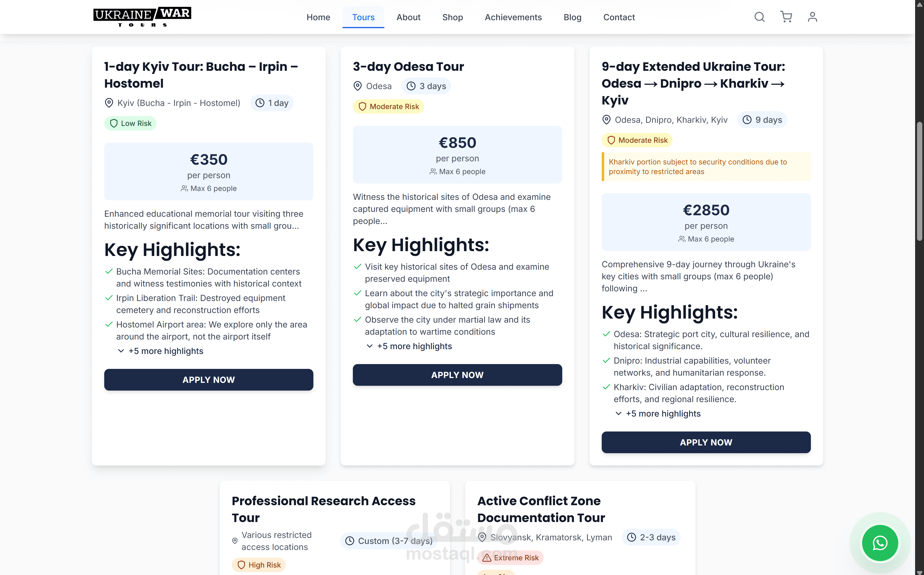Open WhatsApp chat floating button
Image resolution: width=924 pixels, height=575 pixels.
pos(879,543)
